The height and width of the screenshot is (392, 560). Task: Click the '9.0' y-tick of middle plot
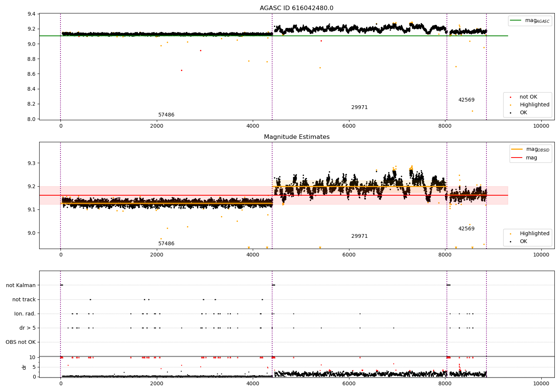pyautogui.click(x=32, y=233)
